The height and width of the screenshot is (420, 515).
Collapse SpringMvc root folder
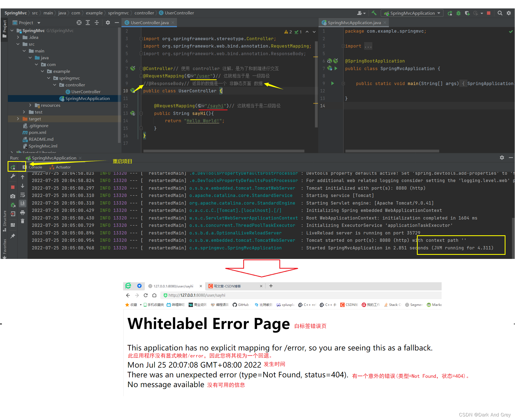[12, 30]
